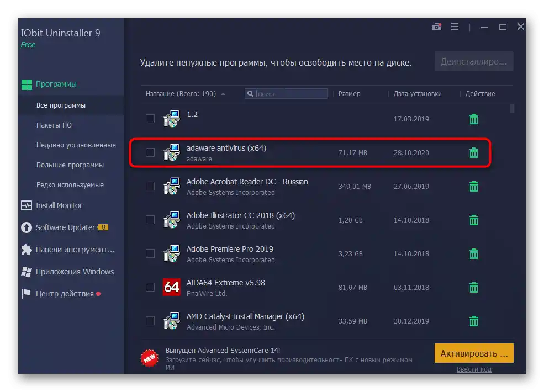544x392 pixels.
Task: Click installer icon of adaware antivirus
Action: [x=171, y=152]
